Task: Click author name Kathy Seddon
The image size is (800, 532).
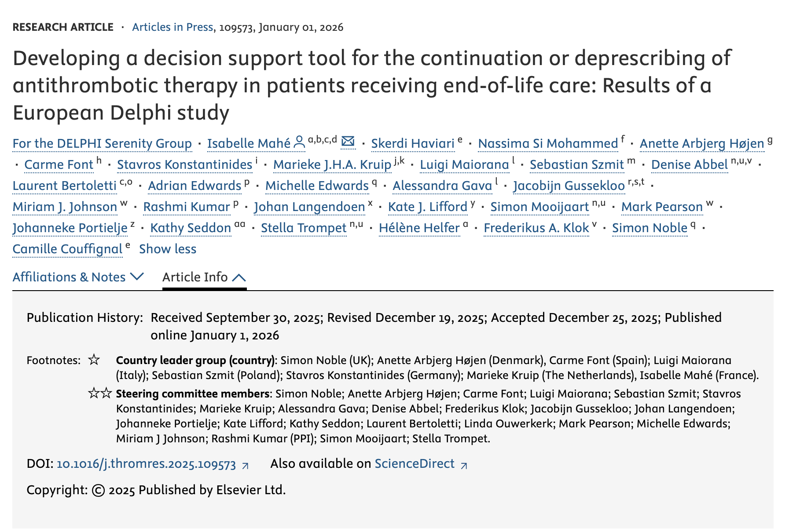Action: 191,228
